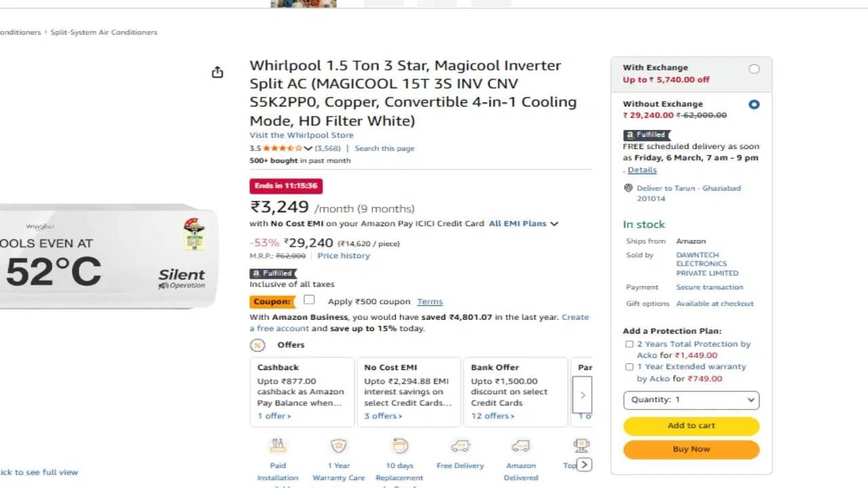Select the Paid Installation icon

(277, 445)
